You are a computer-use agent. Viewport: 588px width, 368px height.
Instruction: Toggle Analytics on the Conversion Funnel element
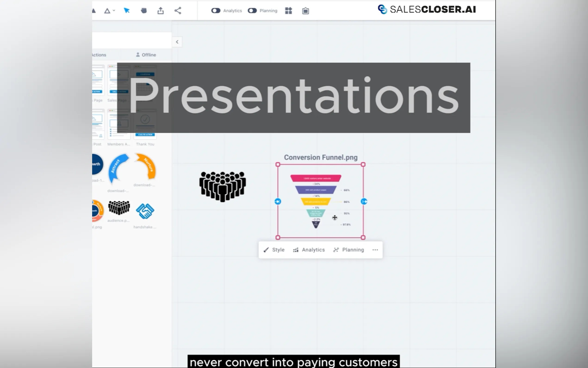(309, 250)
